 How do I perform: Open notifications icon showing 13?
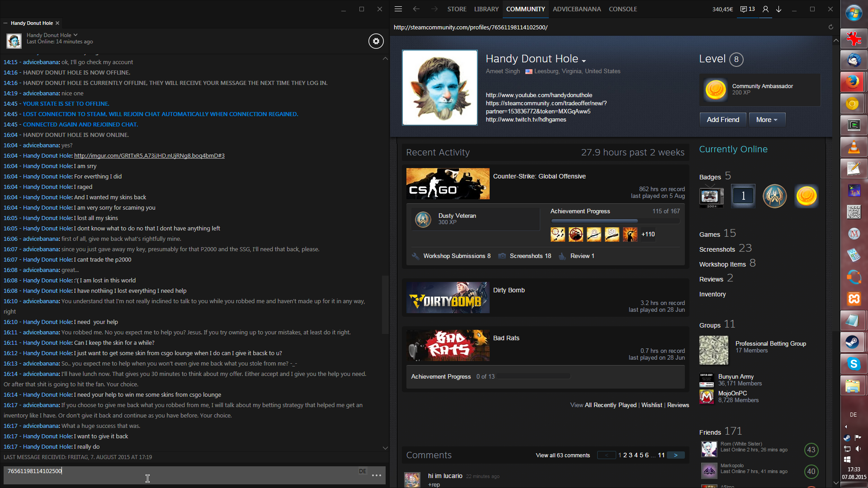point(748,9)
